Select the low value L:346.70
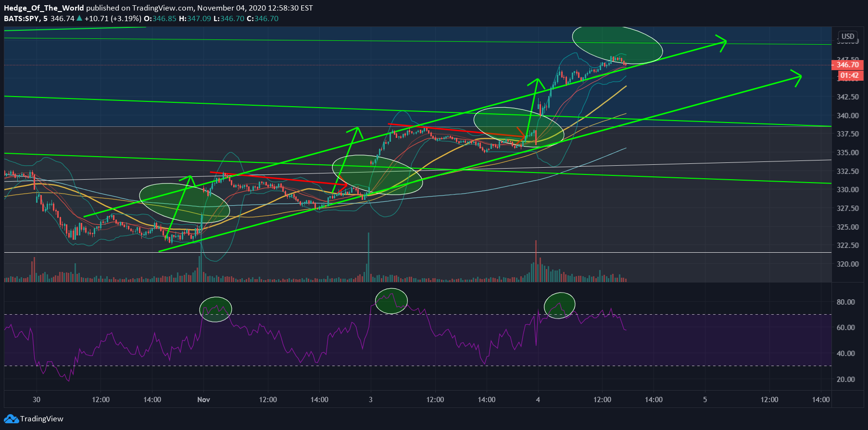This screenshot has width=868, height=430. point(229,18)
